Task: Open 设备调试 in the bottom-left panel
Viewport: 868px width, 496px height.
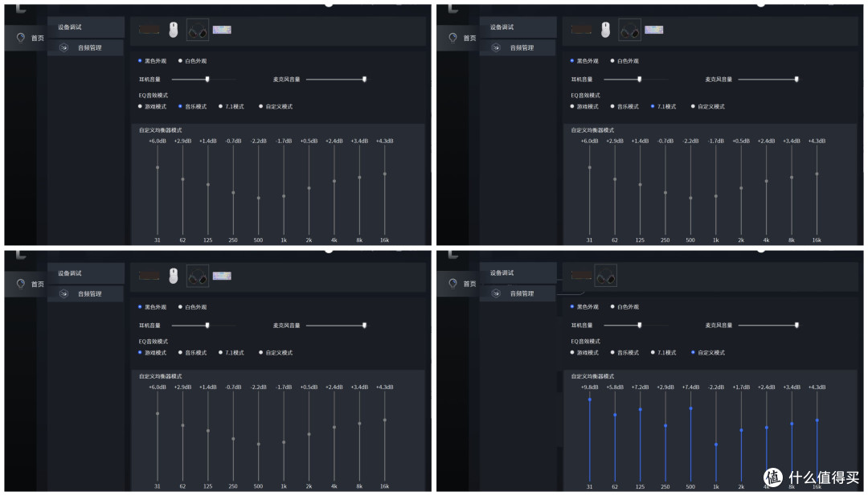Action: coord(86,273)
